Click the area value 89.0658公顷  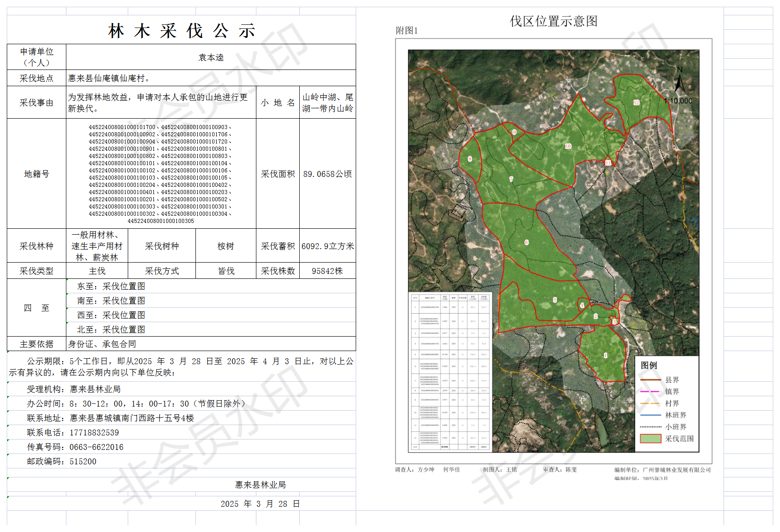click(328, 174)
